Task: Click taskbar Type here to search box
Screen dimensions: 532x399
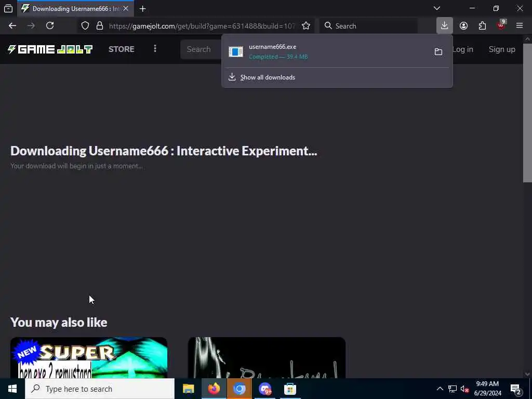Action: 100,389
